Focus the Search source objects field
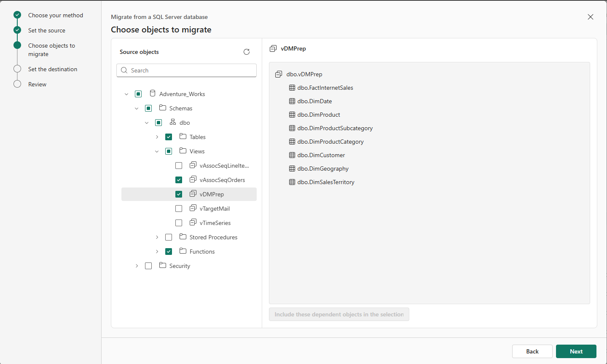607x364 pixels. pos(186,70)
